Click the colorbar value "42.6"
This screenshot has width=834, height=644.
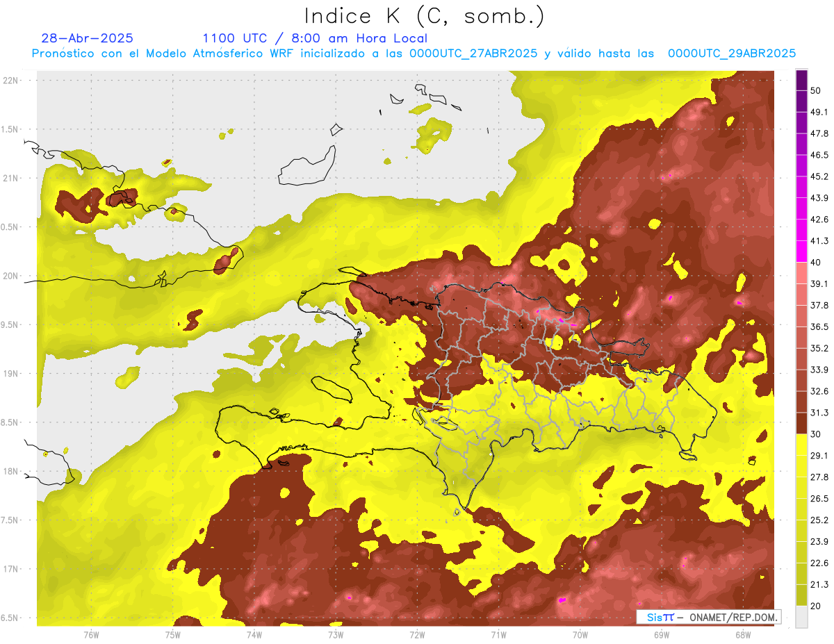pos(819,220)
